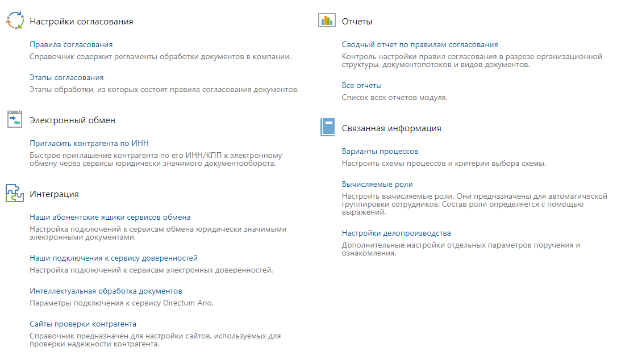The image size is (617, 364).
Task: Open Этапы согласования link
Action: pyautogui.click(x=66, y=77)
